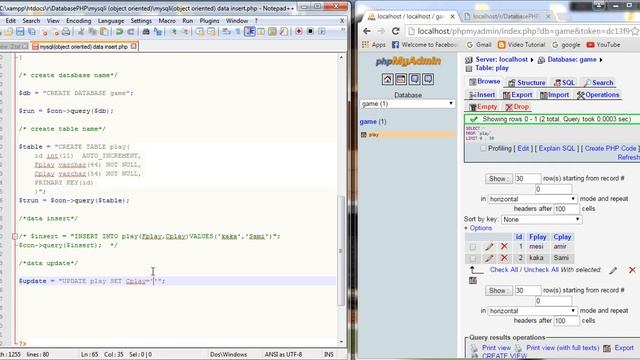Screen dimensions: 640x360
Task: Click Fplay column header
Action: click(537, 237)
